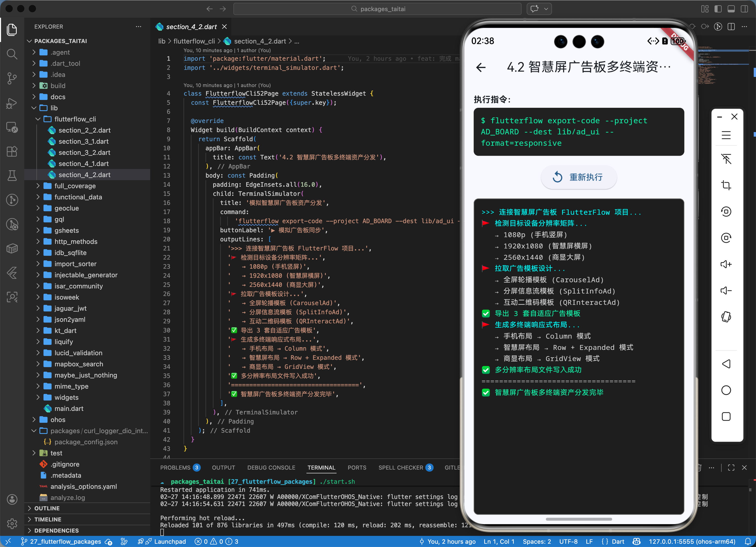Collapse the flutterflow_cli folder

click(75, 119)
